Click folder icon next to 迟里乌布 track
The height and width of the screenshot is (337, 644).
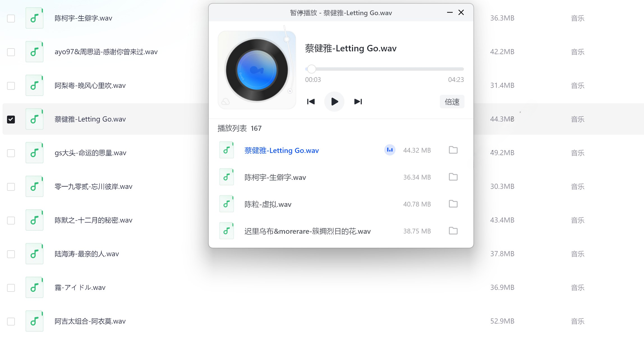point(453,231)
